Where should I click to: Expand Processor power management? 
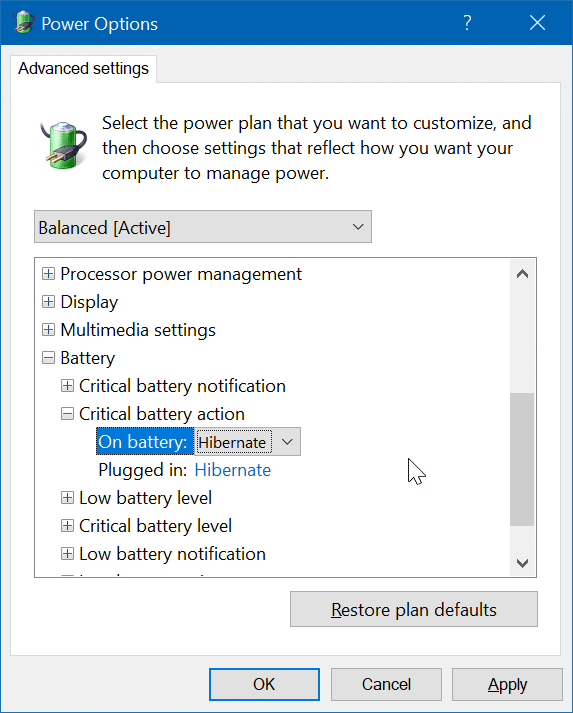coord(48,274)
